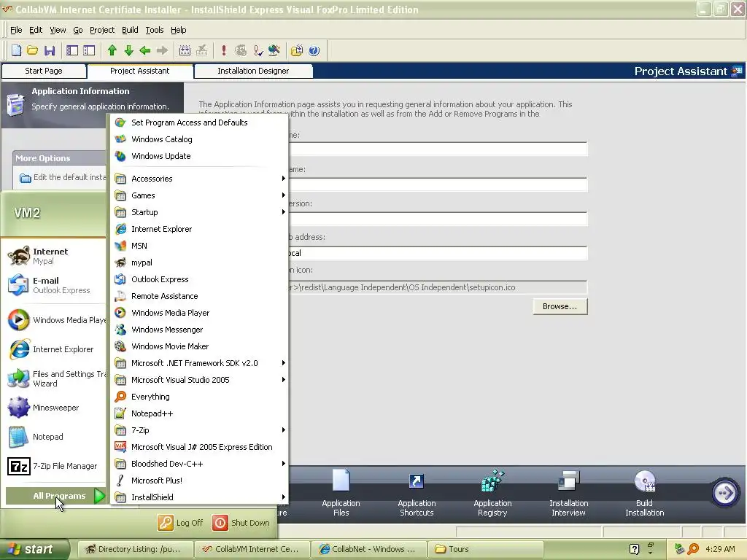Viewport: 747px width, 560px height.
Task: Expand the InstallShield submenu
Action: point(199,497)
